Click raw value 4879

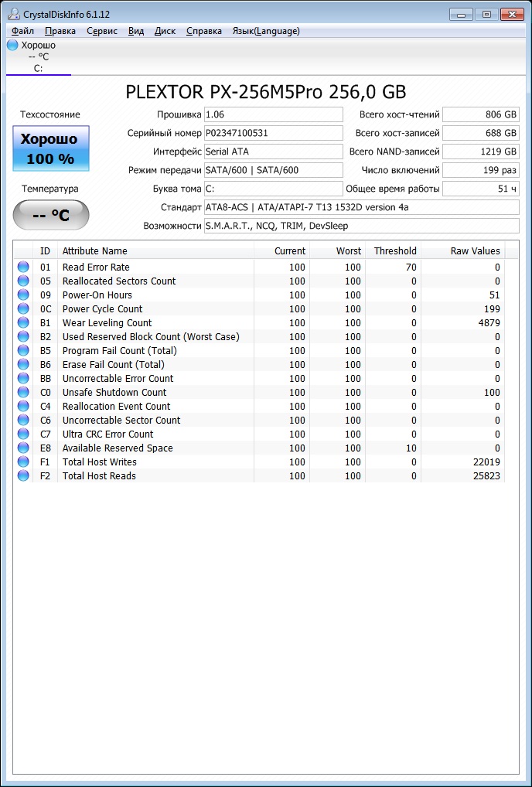tap(489, 322)
